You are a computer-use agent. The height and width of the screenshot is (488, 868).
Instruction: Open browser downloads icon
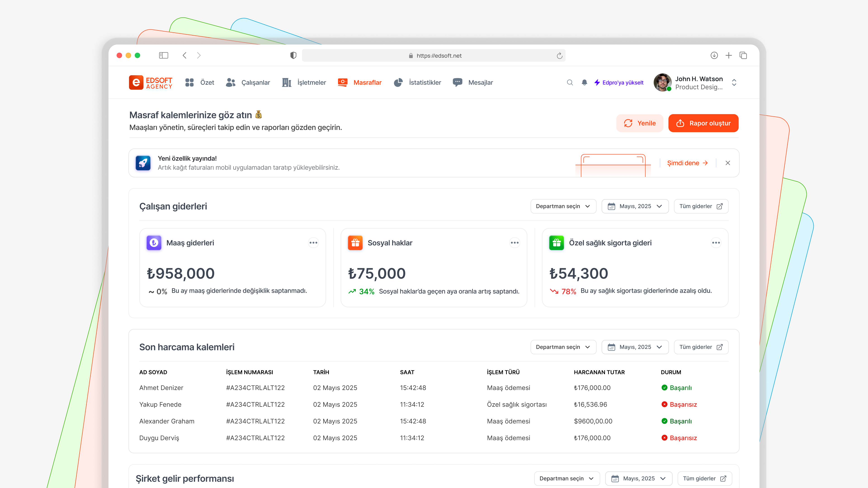(x=714, y=55)
